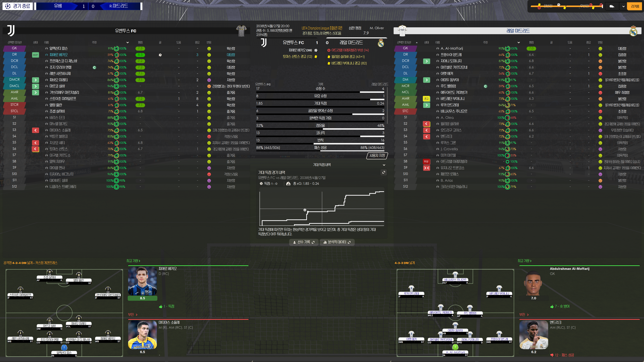Click the 후반전 segment of the match timeline
This screenshot has height=362, width=644.
pos(585,6)
